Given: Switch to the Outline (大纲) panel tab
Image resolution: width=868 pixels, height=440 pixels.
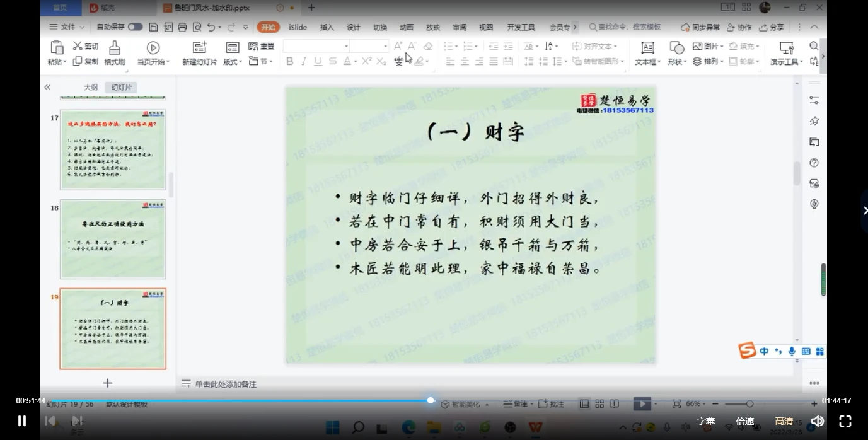Looking at the screenshot, I should click(x=91, y=88).
